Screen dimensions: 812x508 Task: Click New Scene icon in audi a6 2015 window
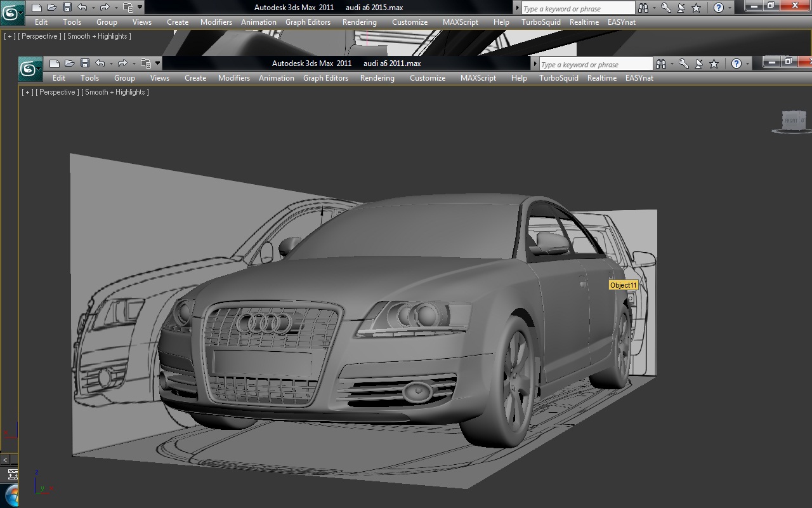[37, 8]
